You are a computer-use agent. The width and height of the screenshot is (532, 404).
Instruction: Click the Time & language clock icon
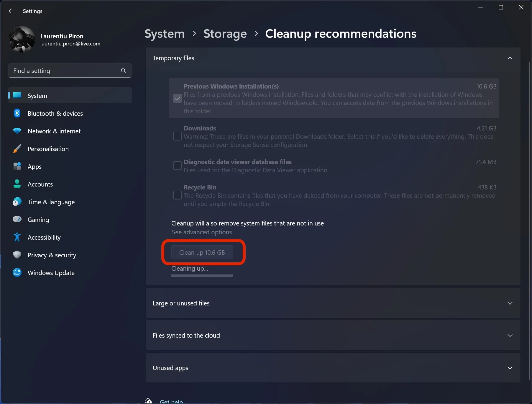point(17,202)
